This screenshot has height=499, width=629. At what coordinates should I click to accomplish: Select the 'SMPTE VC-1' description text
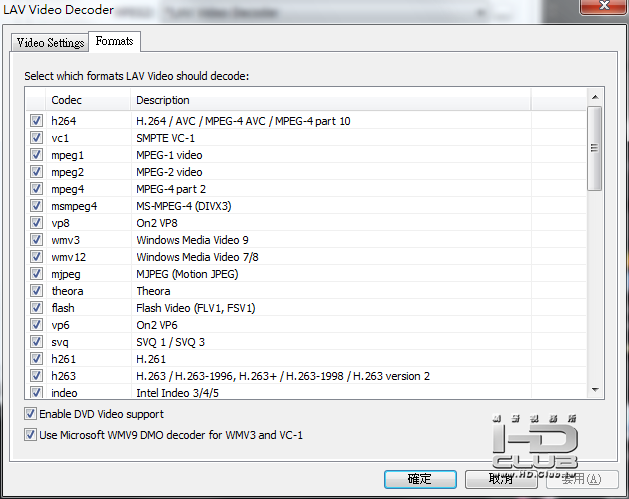(x=165, y=138)
